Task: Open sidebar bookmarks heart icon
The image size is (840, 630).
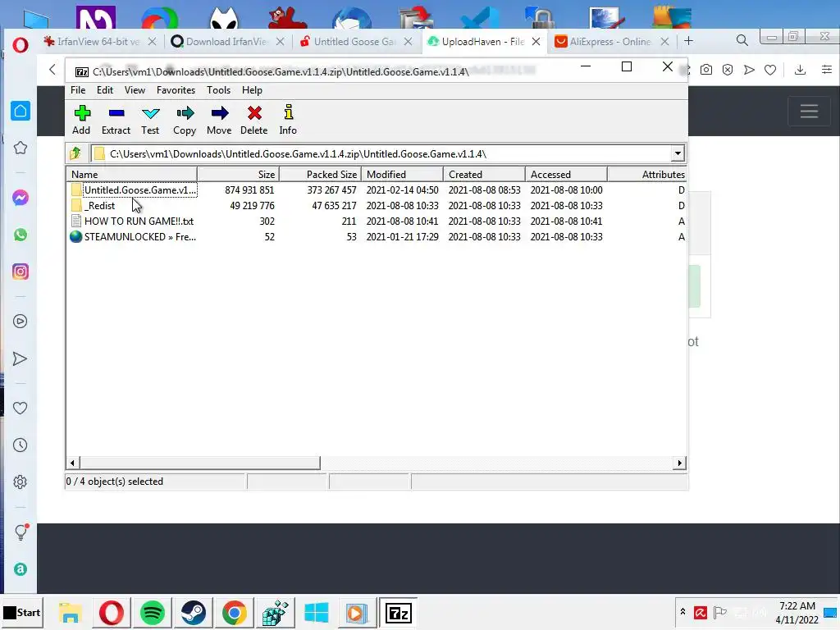Action: (x=21, y=409)
